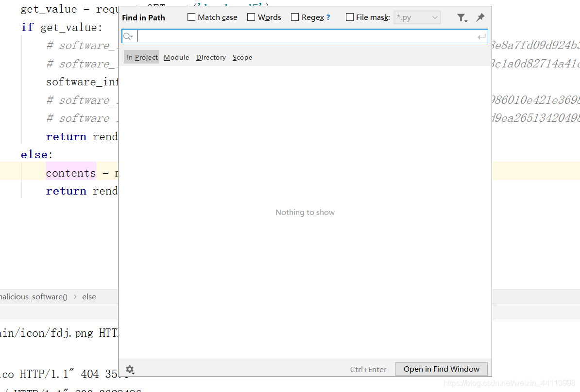Click the else breadcrumb item

tap(89, 296)
